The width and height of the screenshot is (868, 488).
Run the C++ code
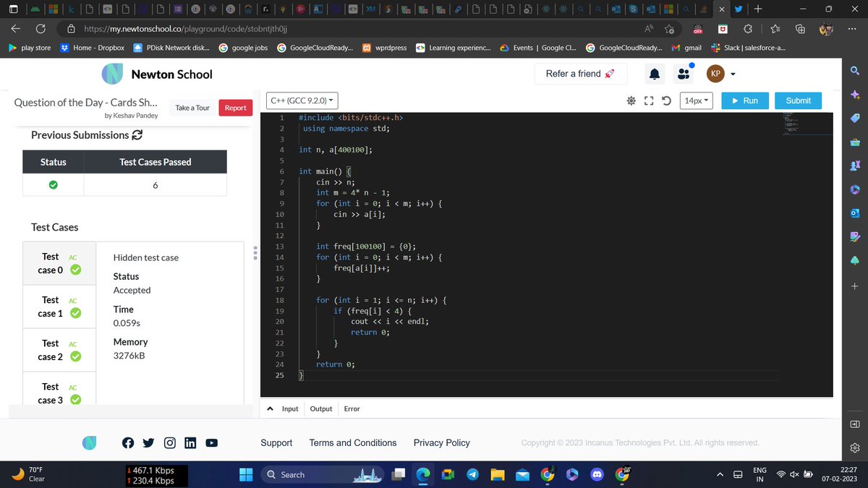(x=744, y=100)
